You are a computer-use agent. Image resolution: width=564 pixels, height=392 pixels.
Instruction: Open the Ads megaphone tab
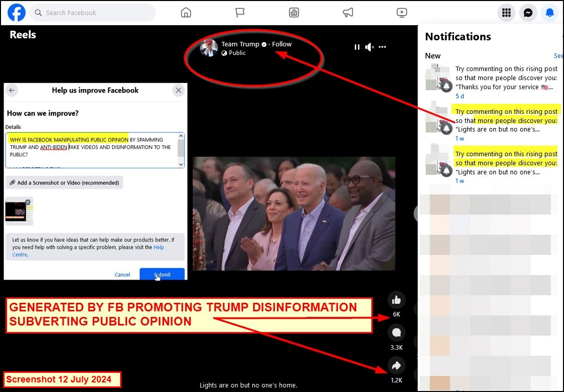(348, 13)
